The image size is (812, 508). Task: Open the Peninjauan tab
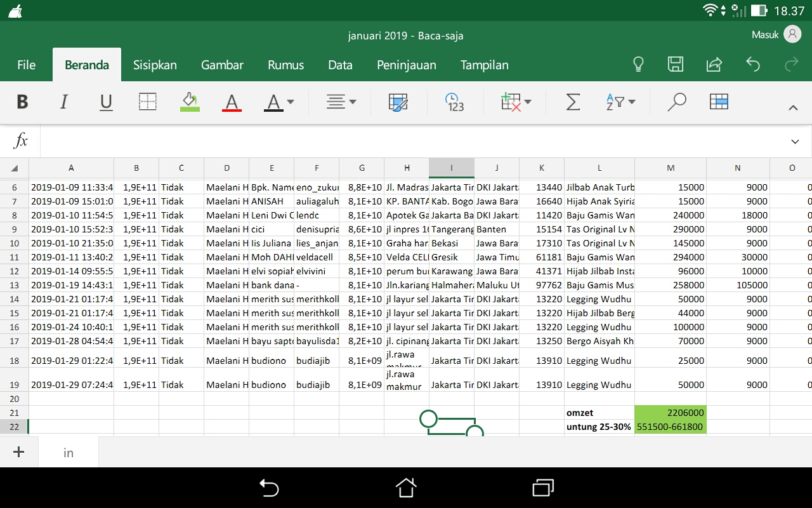(x=407, y=65)
